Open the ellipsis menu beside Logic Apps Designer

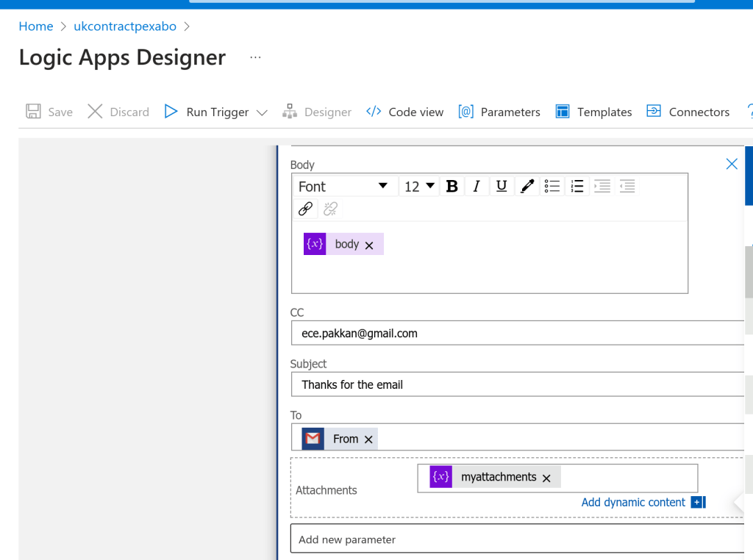[255, 57]
